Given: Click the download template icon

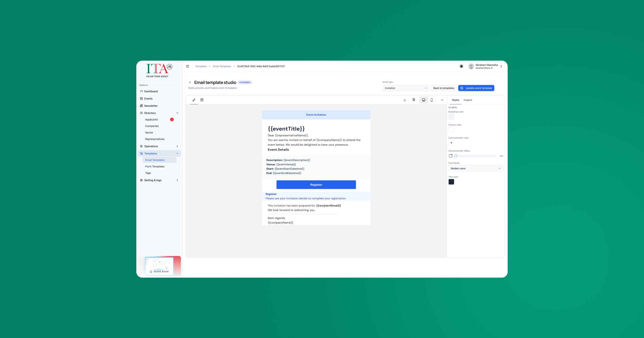Looking at the screenshot, I should click(x=405, y=100).
